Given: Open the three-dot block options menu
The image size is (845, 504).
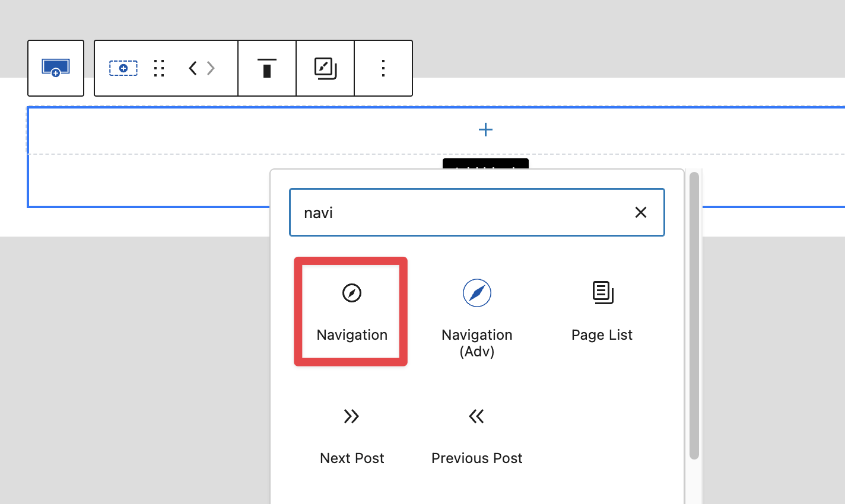Looking at the screenshot, I should click(x=383, y=68).
